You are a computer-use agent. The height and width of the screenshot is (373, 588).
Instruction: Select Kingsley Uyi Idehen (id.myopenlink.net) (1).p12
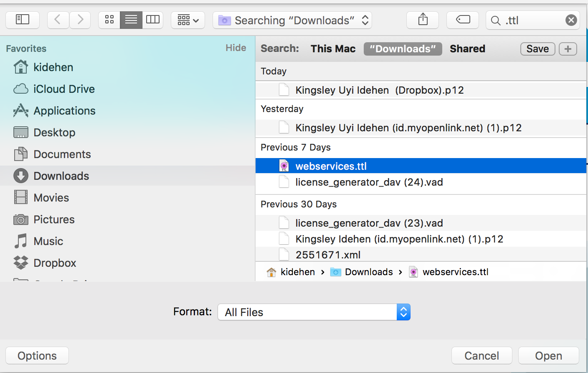(421, 128)
